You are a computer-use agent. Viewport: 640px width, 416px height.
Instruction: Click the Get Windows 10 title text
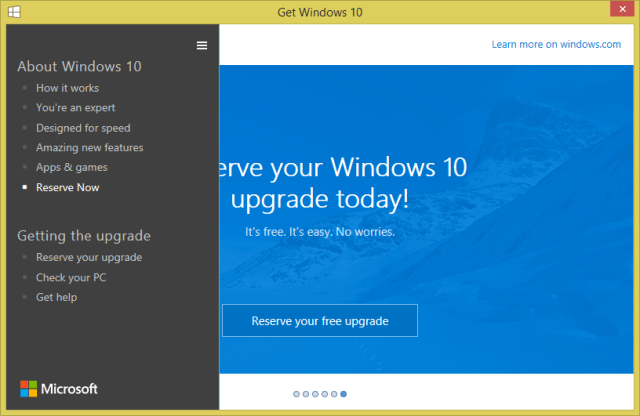tap(320, 12)
